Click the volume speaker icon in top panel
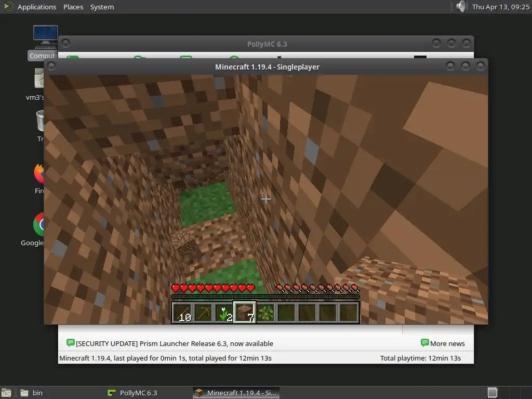 pos(461,6)
